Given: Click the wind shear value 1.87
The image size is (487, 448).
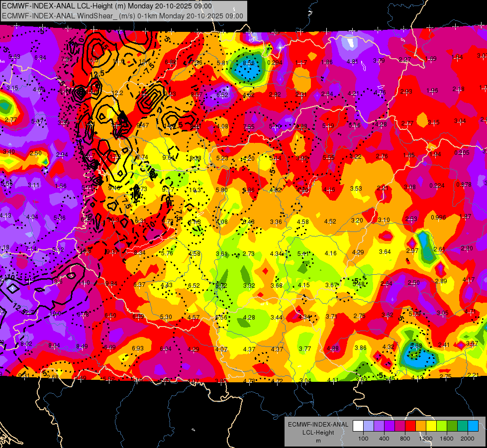Looking at the screenshot, I should coord(465,217).
